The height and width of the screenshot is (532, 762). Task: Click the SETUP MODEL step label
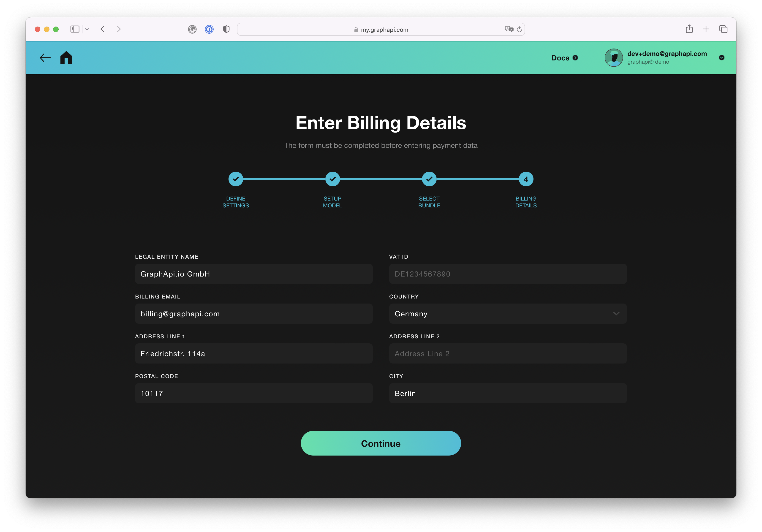pyautogui.click(x=332, y=202)
